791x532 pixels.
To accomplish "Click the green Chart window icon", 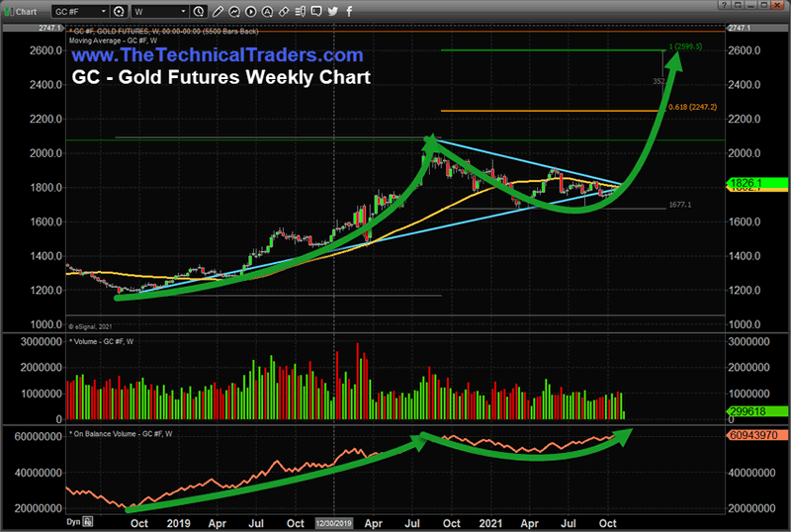I will point(9,11).
